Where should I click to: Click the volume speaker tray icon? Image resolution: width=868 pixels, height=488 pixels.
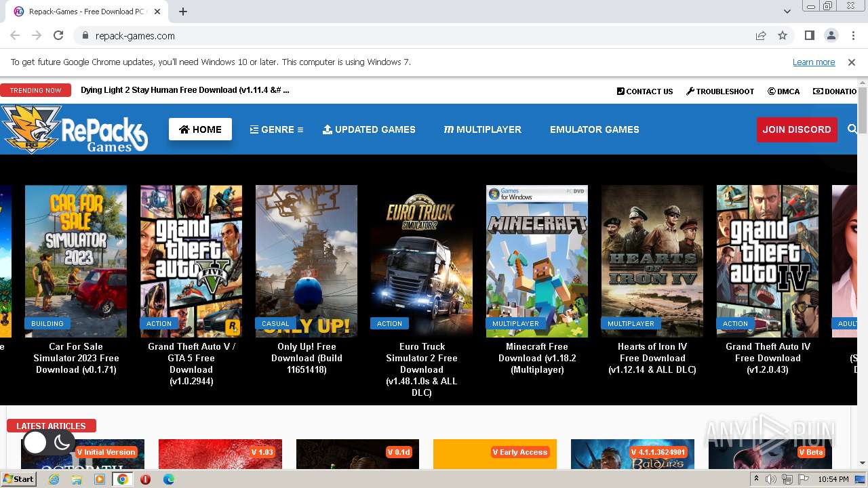coord(771,479)
